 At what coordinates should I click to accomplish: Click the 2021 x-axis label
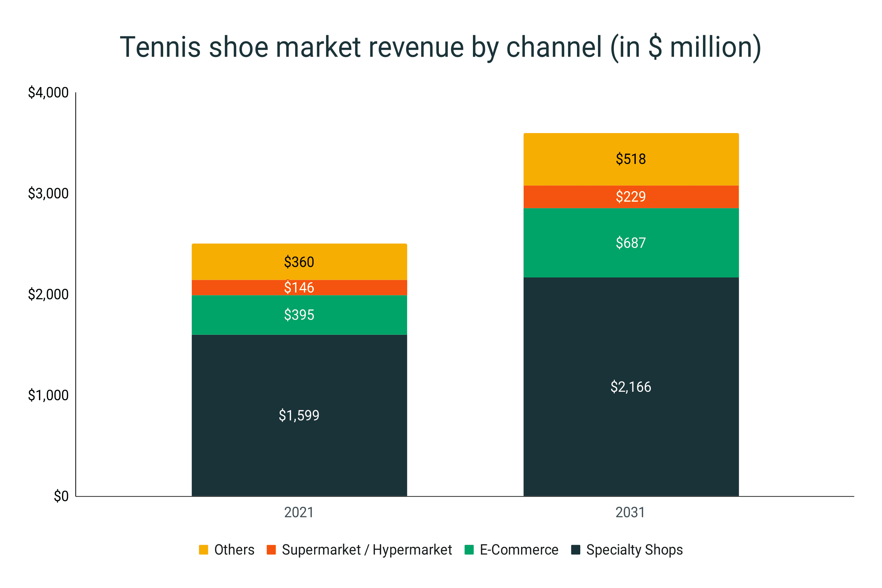(x=299, y=513)
